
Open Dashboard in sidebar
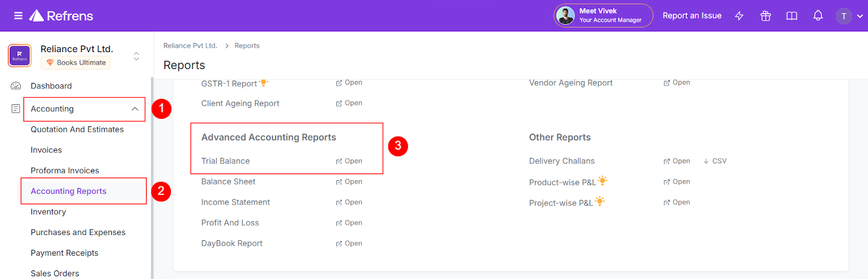(x=51, y=86)
